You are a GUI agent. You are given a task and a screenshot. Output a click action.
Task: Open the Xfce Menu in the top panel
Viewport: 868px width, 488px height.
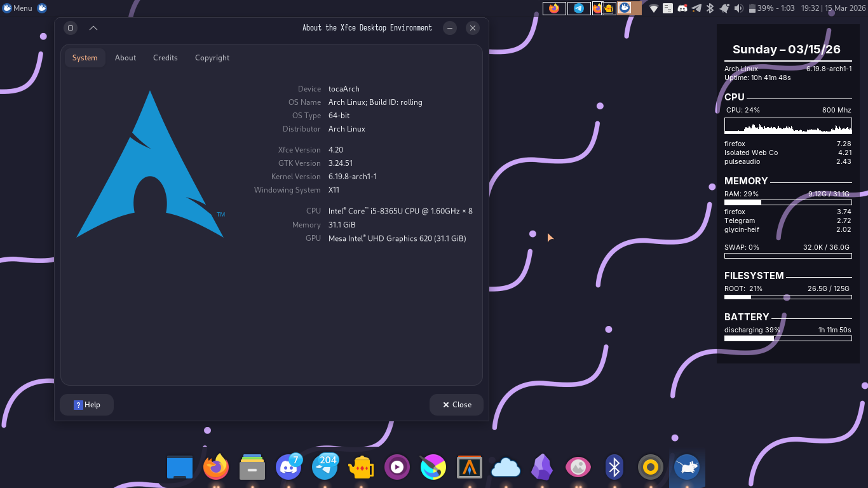click(17, 8)
